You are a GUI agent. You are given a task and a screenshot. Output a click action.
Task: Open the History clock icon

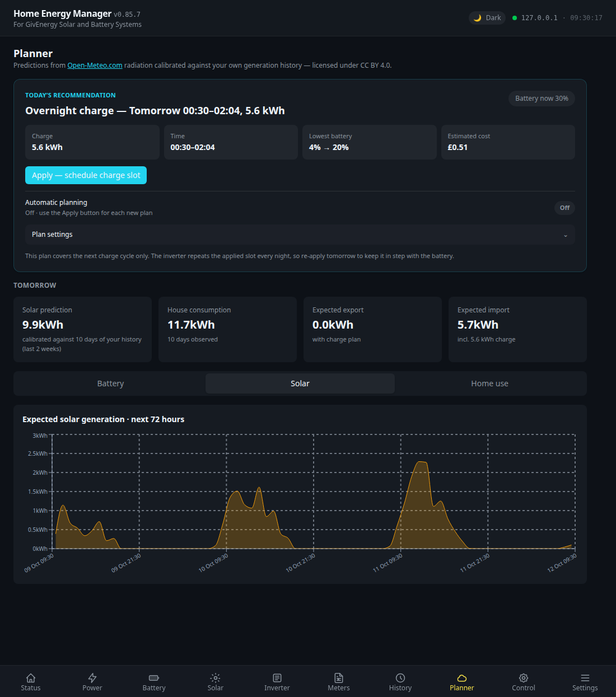(400, 678)
